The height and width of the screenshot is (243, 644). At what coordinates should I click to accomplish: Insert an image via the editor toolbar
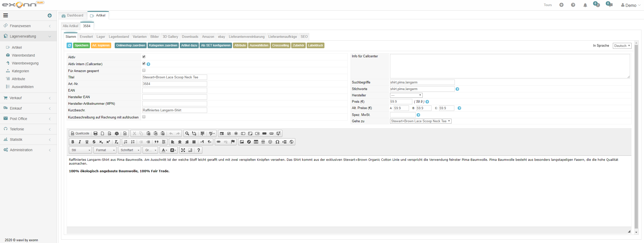[x=242, y=142]
